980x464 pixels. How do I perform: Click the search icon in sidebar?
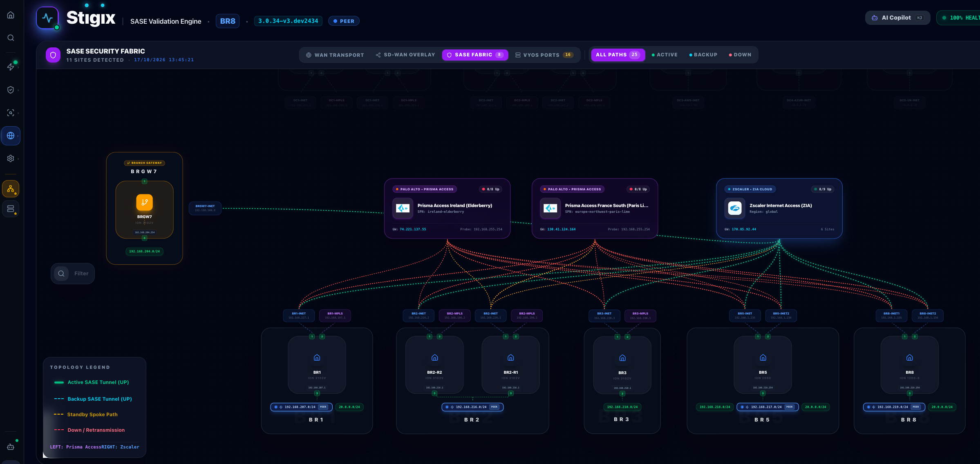click(x=11, y=38)
